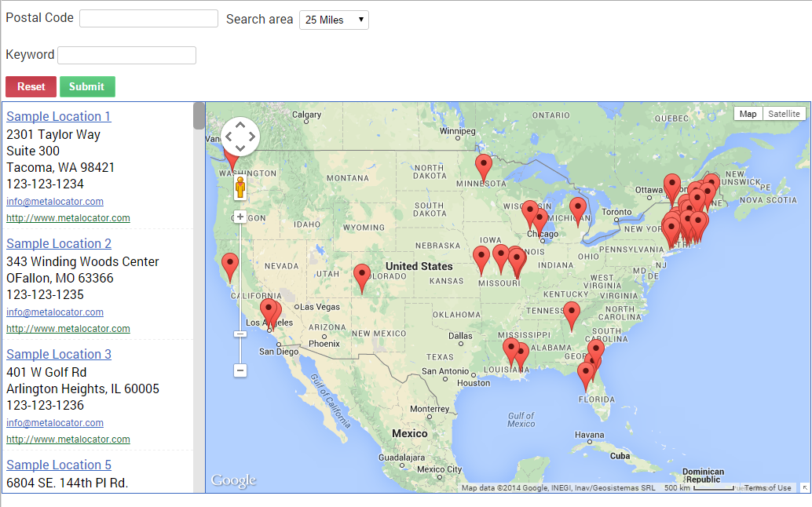
Task: Click inside the Postal Code input field
Action: [148, 17]
